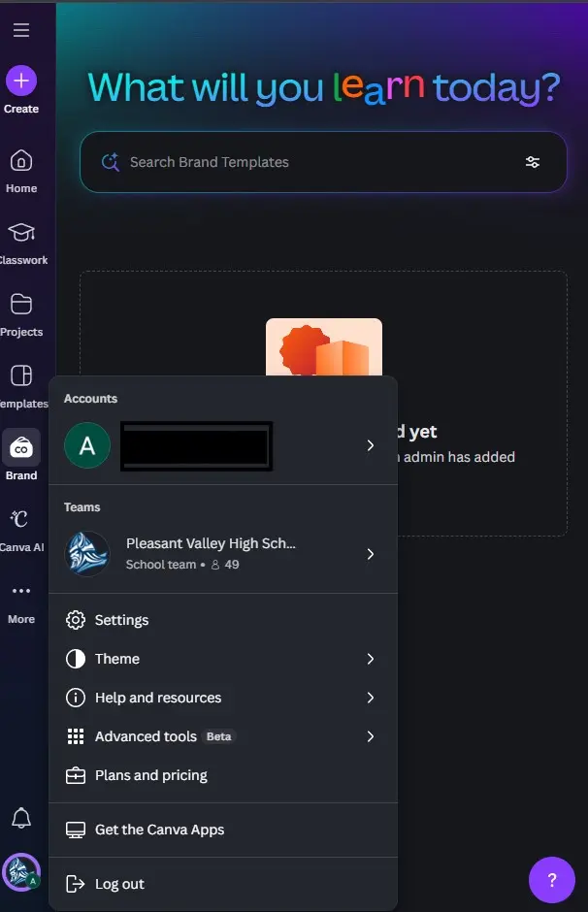Screen dimensions: 588x912
Task: Go to Home in sidebar
Action: [x=21, y=172]
